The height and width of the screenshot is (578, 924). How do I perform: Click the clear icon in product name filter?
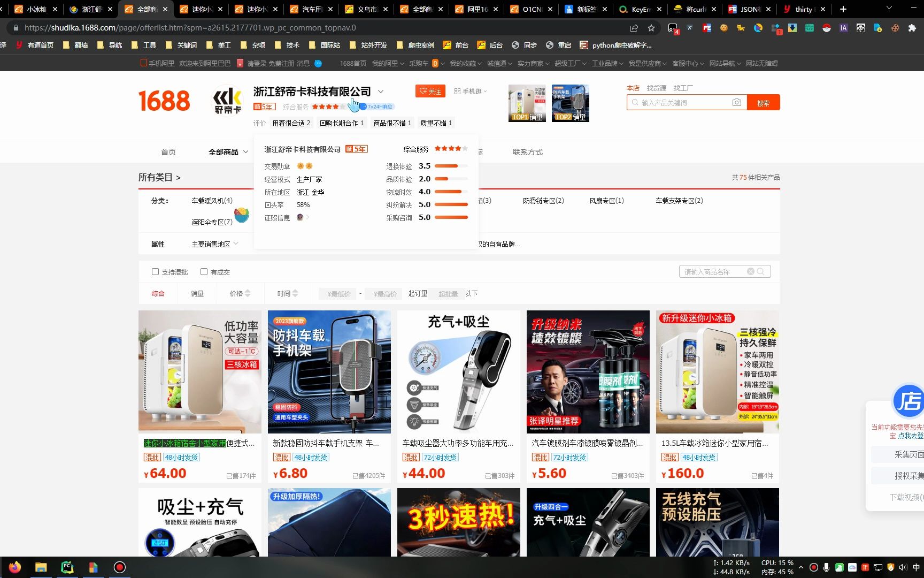[x=751, y=271]
